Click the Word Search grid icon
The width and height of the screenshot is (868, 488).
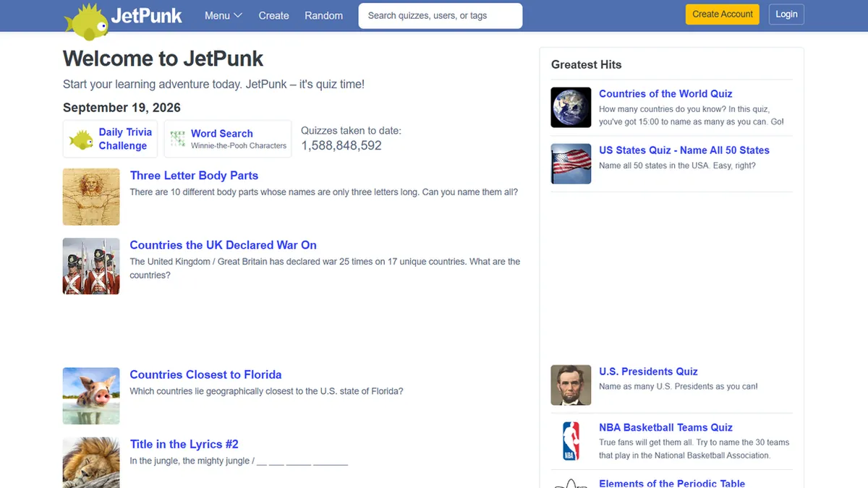click(x=177, y=139)
